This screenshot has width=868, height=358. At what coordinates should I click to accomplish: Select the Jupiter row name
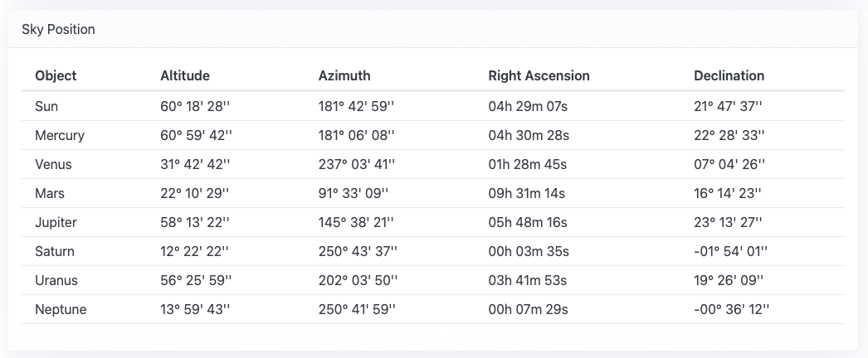click(x=55, y=223)
